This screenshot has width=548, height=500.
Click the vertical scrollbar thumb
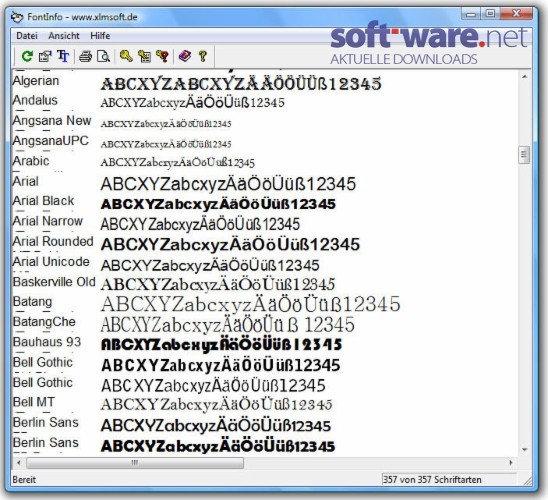(x=524, y=154)
